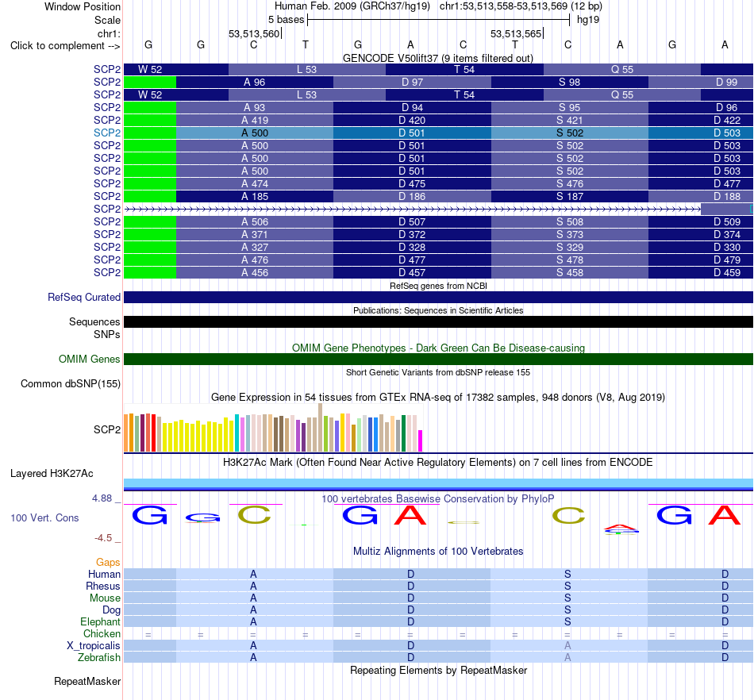Open the RefSeq Curated track label

click(x=83, y=297)
